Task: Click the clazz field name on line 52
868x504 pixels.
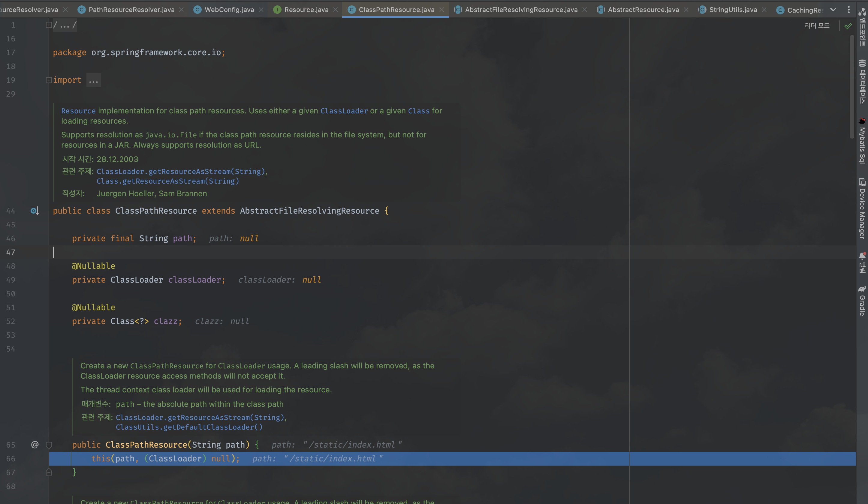Action: click(x=165, y=321)
